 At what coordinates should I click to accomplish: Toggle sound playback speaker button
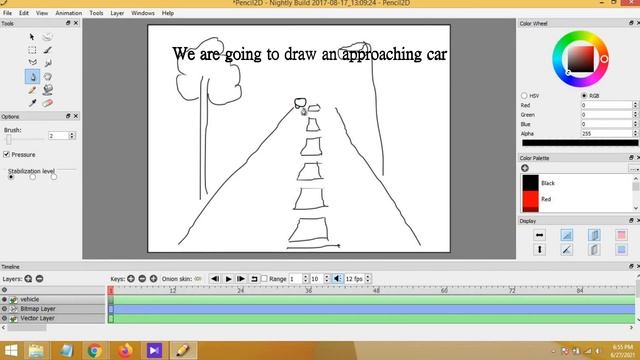(x=337, y=279)
